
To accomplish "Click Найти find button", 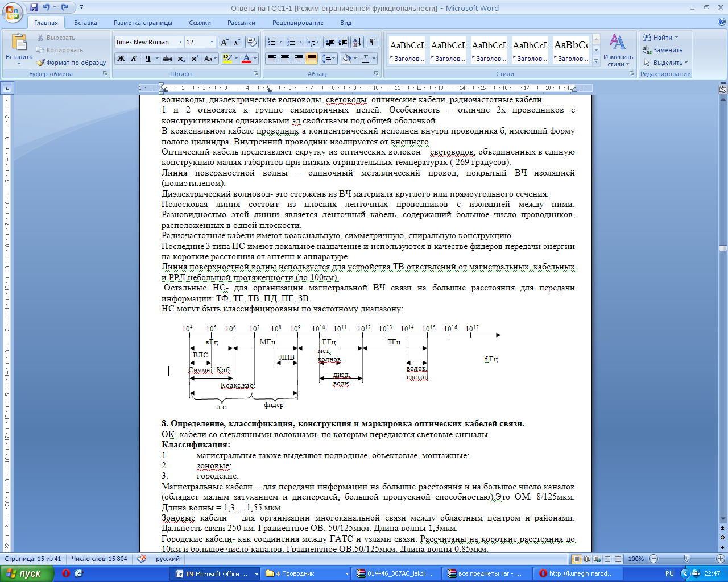I will click(660, 38).
